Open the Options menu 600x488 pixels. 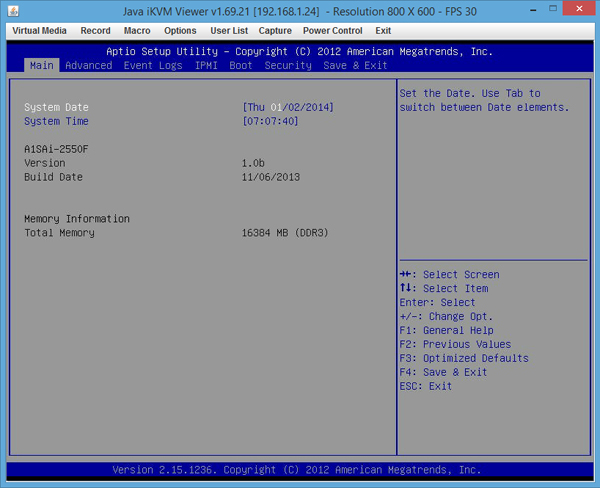coord(180,31)
